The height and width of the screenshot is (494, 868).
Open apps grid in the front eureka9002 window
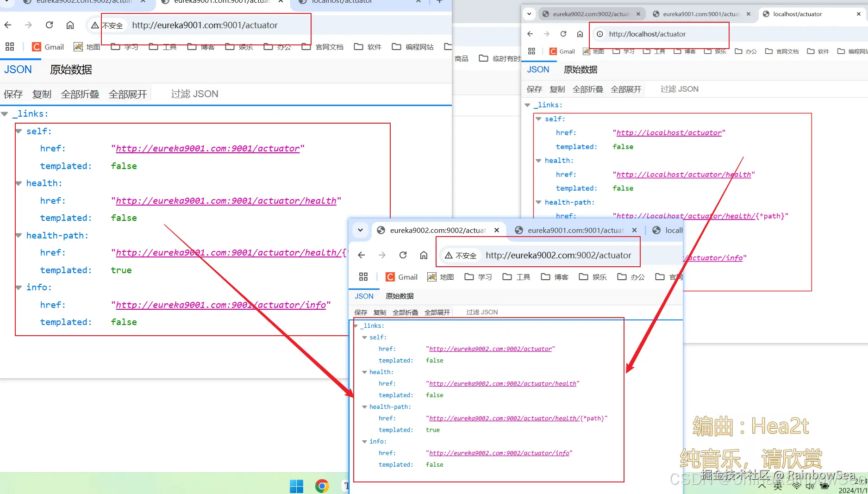363,277
